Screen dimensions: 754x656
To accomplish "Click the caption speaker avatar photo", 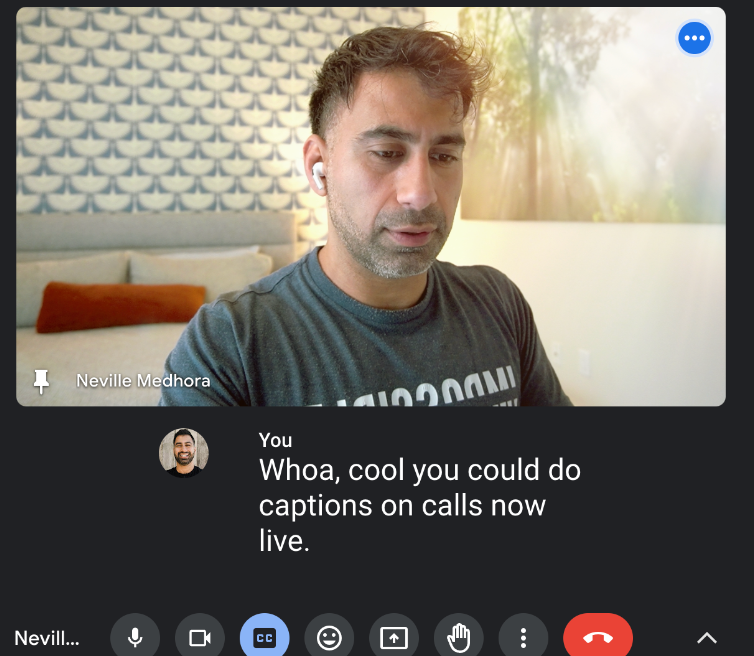I will [x=184, y=452].
